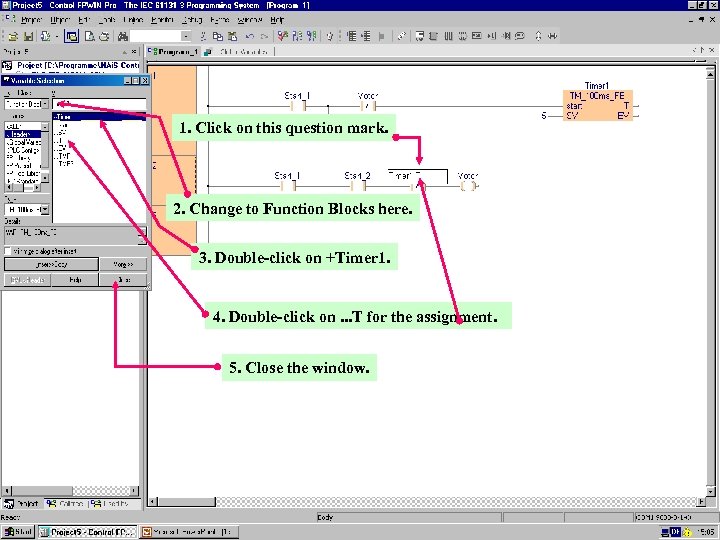Click the Project5 - Control FP taskbar button
This screenshot has height=540, width=720.
(x=88, y=532)
